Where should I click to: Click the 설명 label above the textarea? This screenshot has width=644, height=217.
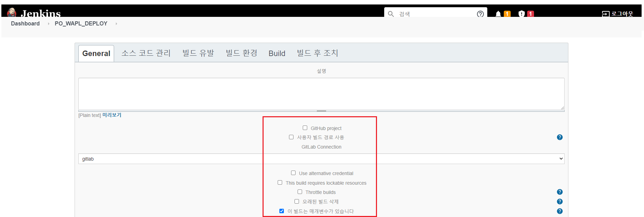(x=321, y=71)
